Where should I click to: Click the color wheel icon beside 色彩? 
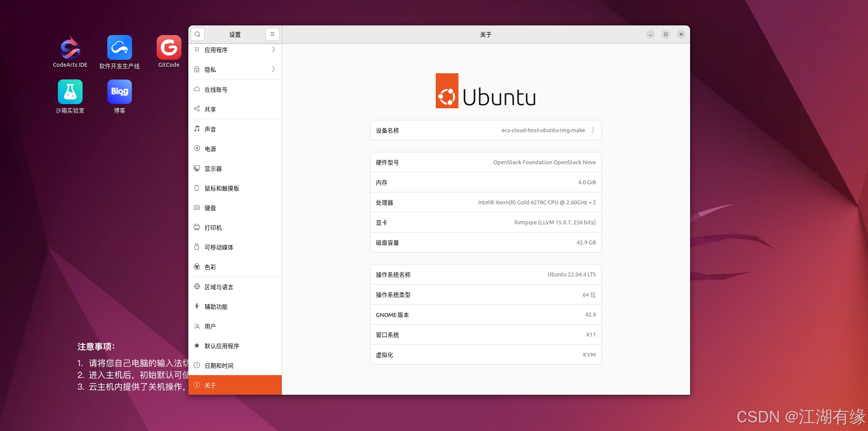(x=197, y=266)
